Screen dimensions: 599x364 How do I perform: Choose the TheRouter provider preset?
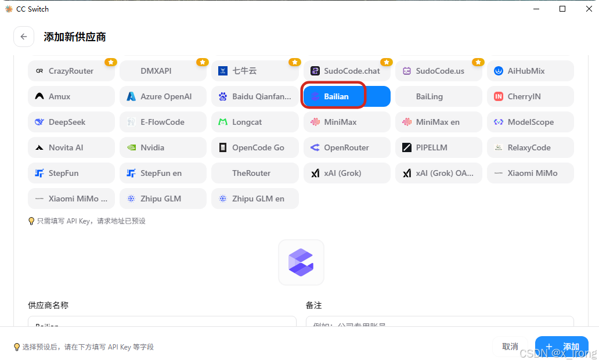click(255, 173)
